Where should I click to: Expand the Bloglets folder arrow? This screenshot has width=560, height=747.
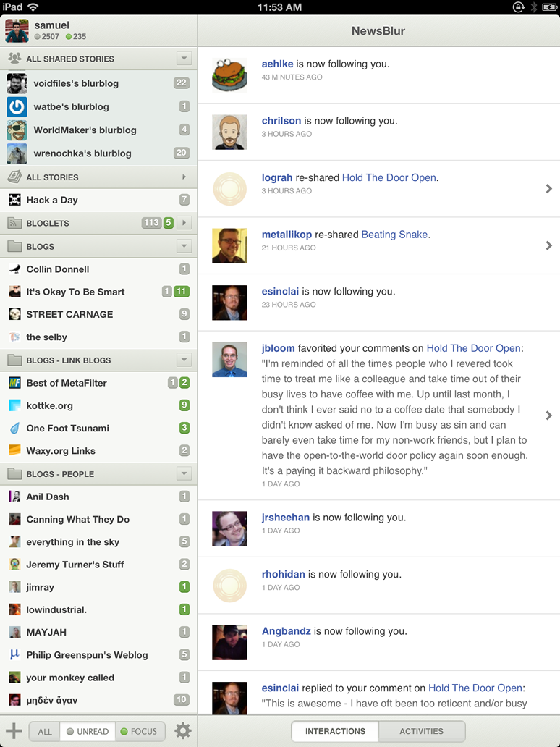click(184, 223)
